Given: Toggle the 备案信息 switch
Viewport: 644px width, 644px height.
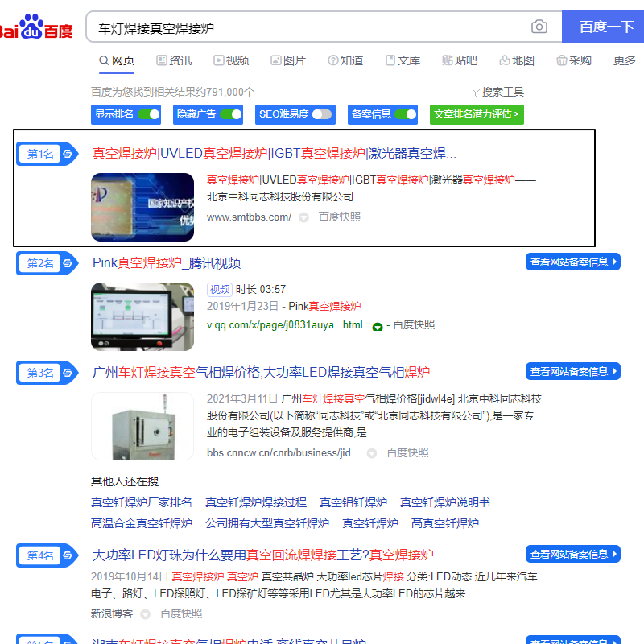Looking at the screenshot, I should point(406,114).
